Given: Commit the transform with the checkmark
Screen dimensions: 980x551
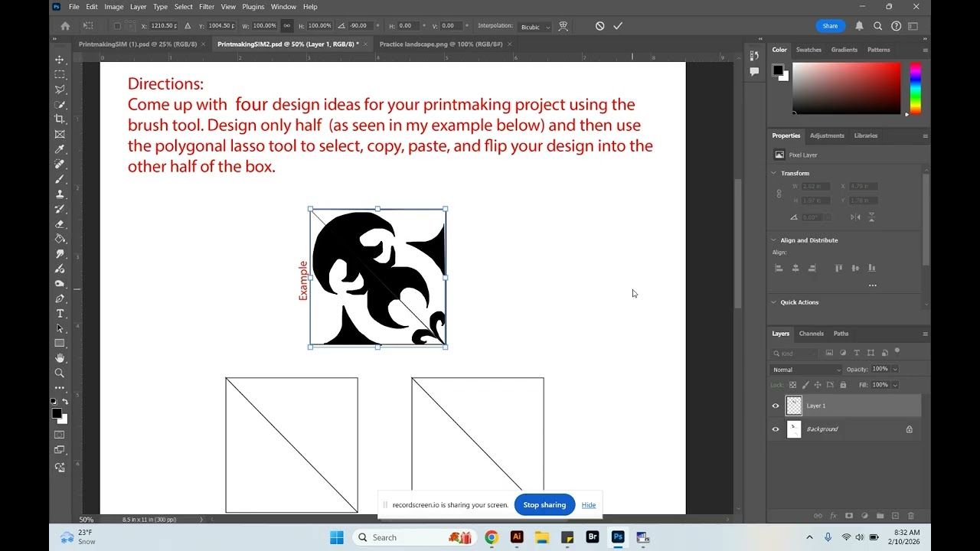Looking at the screenshot, I should (x=618, y=26).
